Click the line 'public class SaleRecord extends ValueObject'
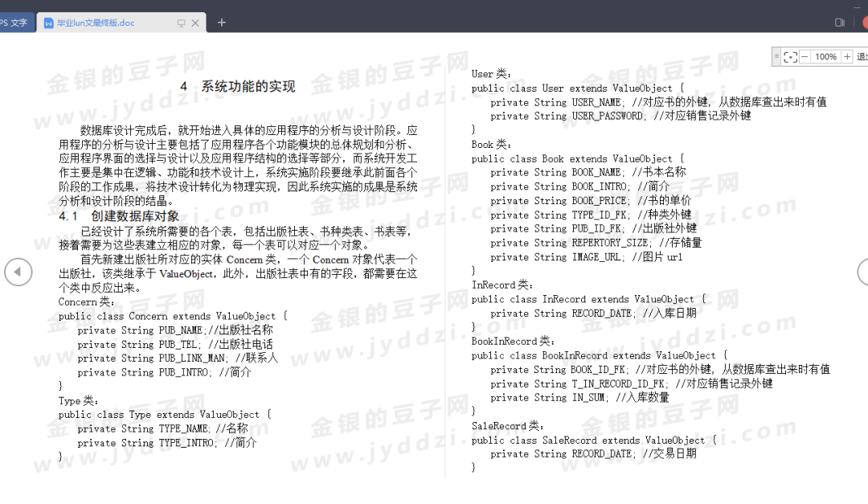Image resolution: width=868 pixels, height=504 pixels. [594, 440]
